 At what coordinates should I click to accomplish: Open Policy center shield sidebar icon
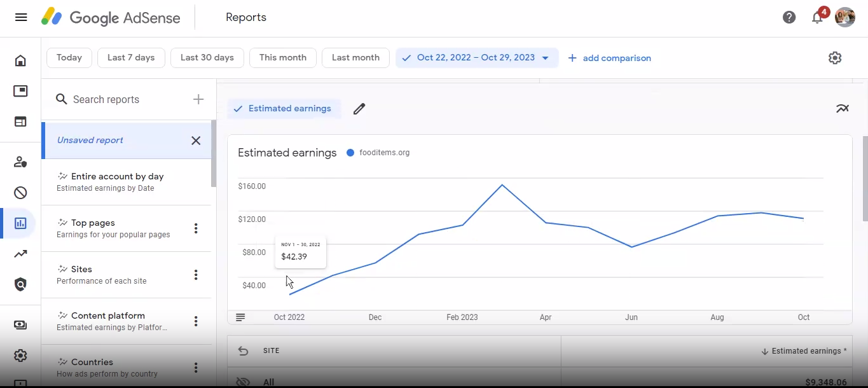coord(20,284)
